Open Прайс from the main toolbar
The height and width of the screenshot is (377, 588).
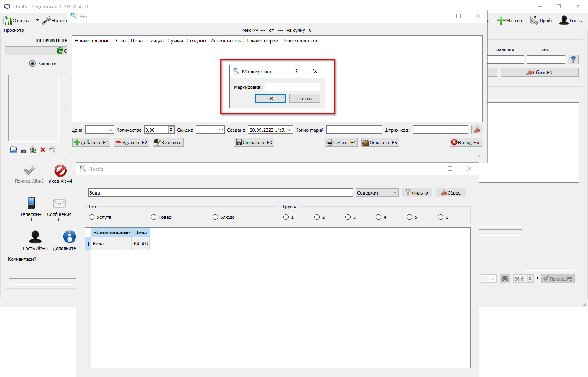(541, 20)
